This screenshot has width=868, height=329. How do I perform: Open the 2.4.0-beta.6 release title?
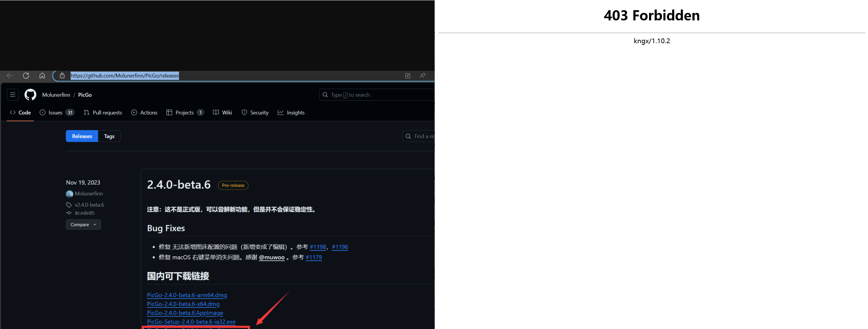pos(179,185)
